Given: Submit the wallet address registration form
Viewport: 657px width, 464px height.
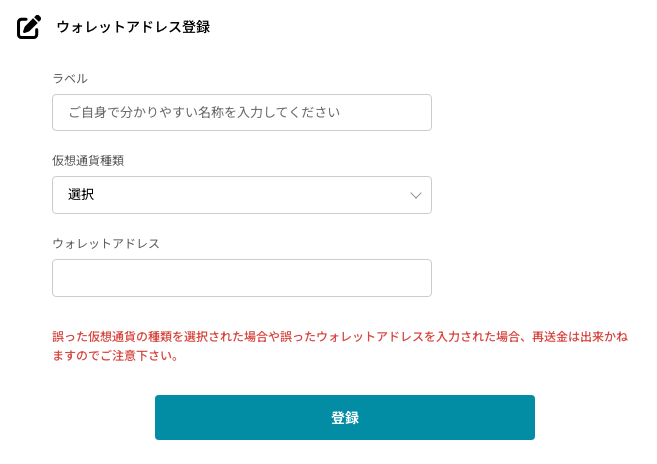Looking at the screenshot, I should [x=344, y=417].
